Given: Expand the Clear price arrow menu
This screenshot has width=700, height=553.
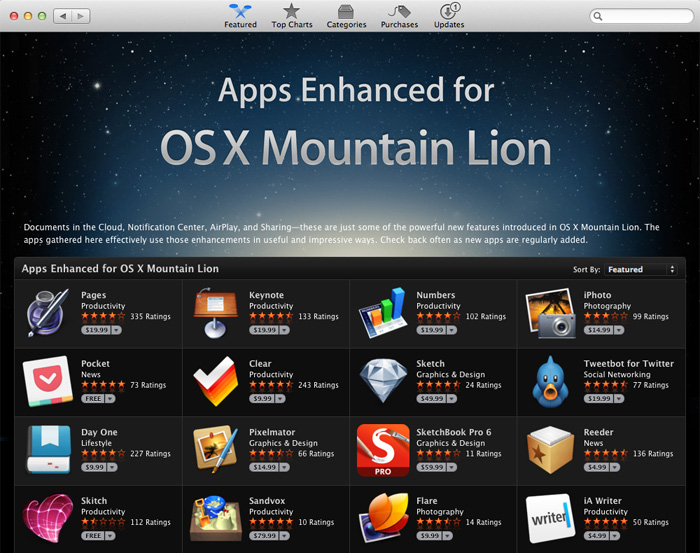Looking at the screenshot, I should [280, 399].
